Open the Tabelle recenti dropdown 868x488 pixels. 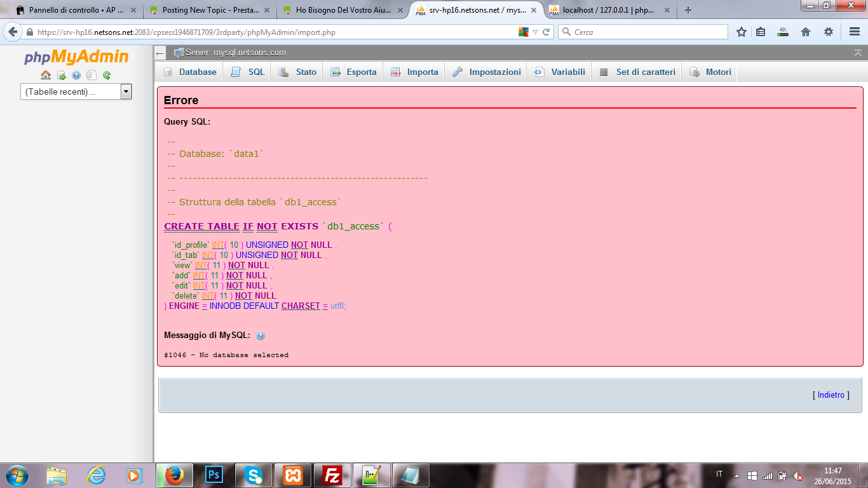76,91
